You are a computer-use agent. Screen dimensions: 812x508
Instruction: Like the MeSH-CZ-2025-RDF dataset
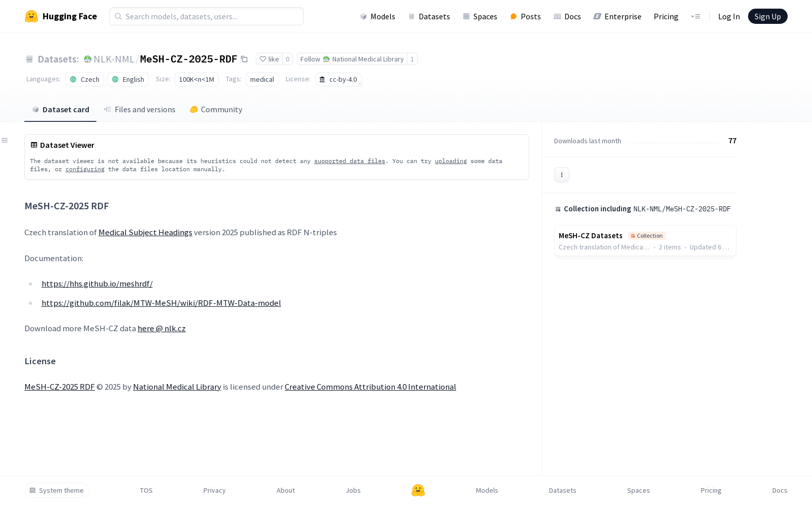(x=269, y=59)
